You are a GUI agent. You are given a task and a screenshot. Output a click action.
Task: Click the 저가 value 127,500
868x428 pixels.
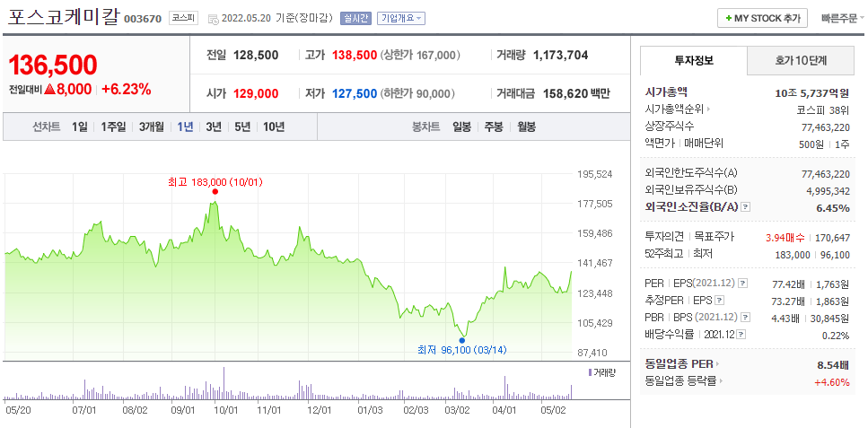[x=355, y=93]
